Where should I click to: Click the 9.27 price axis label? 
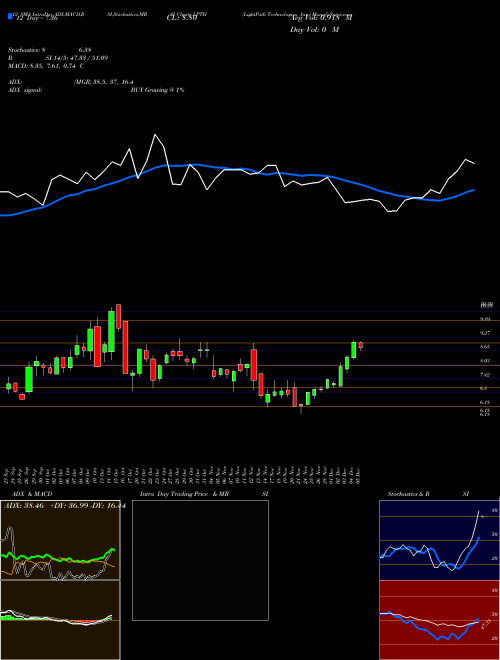(x=485, y=333)
